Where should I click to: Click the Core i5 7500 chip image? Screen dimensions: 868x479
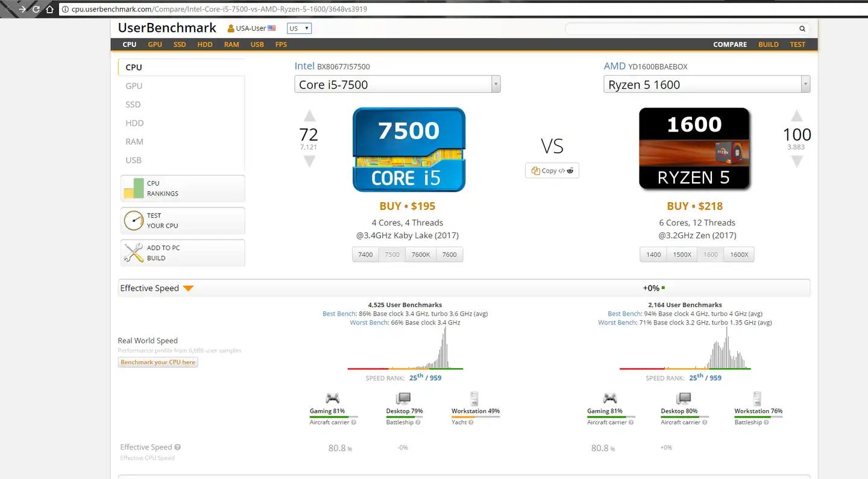pos(409,150)
